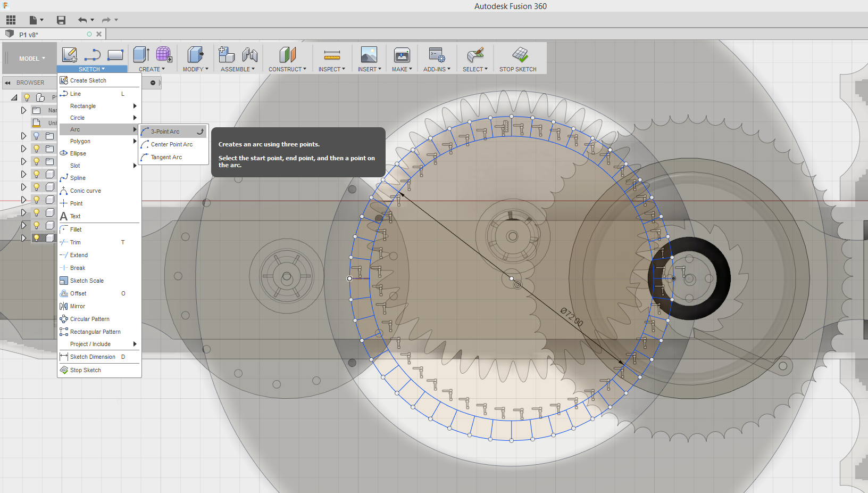Open the Polygon submenu
The width and height of the screenshot is (868, 493).
click(x=99, y=141)
